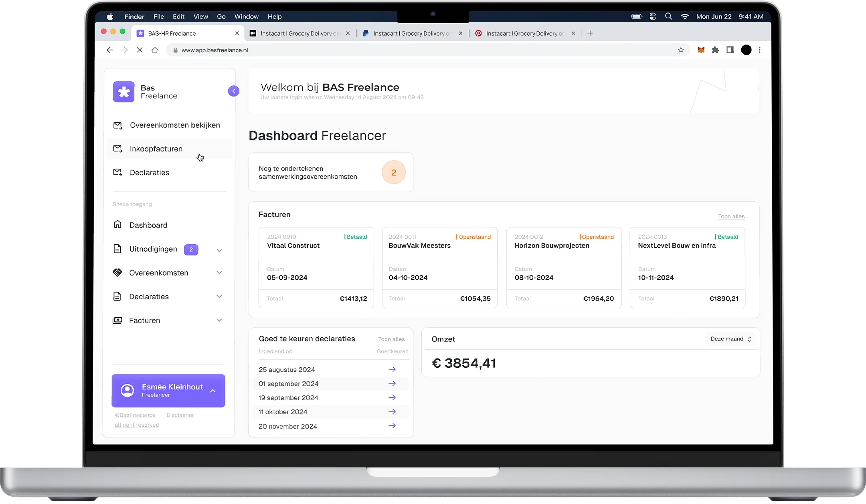Screen dimensions: 866x504
Task: Click the Bas Freelance star logo
Action: tap(123, 92)
